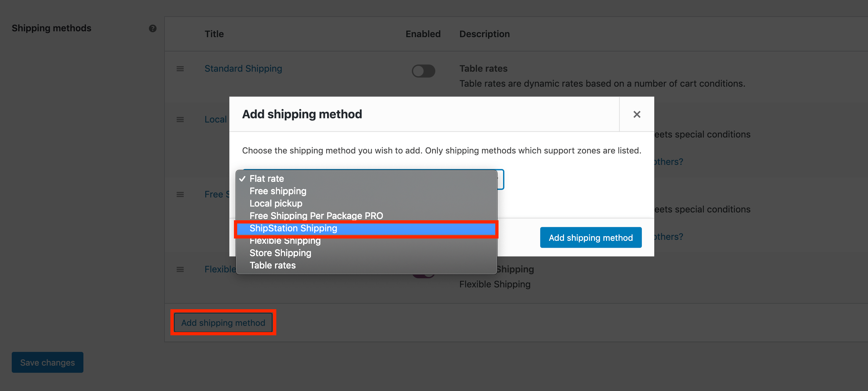The height and width of the screenshot is (391, 868).
Task: Toggle Standard Shipping enabled switch
Action: coord(423,71)
